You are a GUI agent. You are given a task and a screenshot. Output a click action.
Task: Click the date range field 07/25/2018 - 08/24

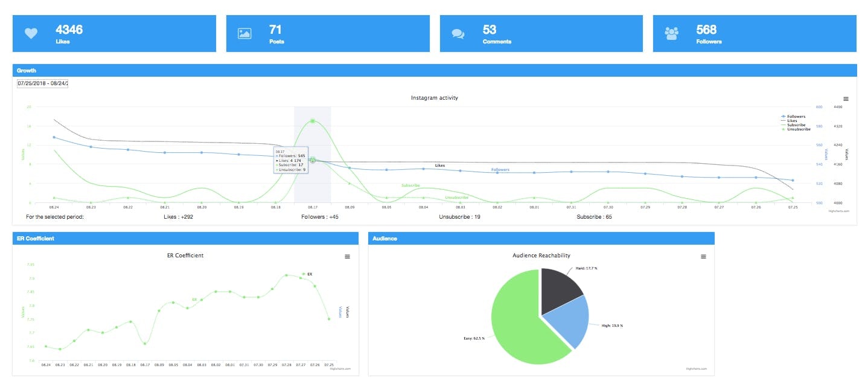tap(42, 83)
